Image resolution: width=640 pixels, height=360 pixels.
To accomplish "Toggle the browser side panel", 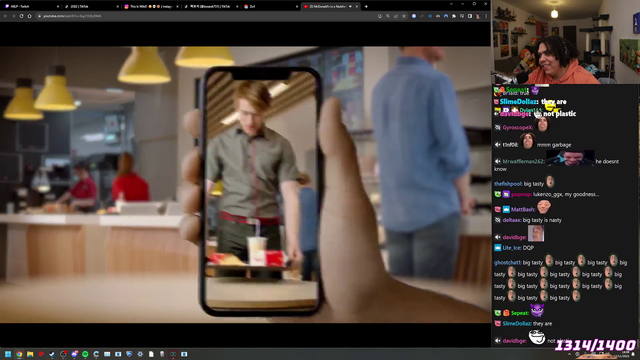I will click(470, 16).
